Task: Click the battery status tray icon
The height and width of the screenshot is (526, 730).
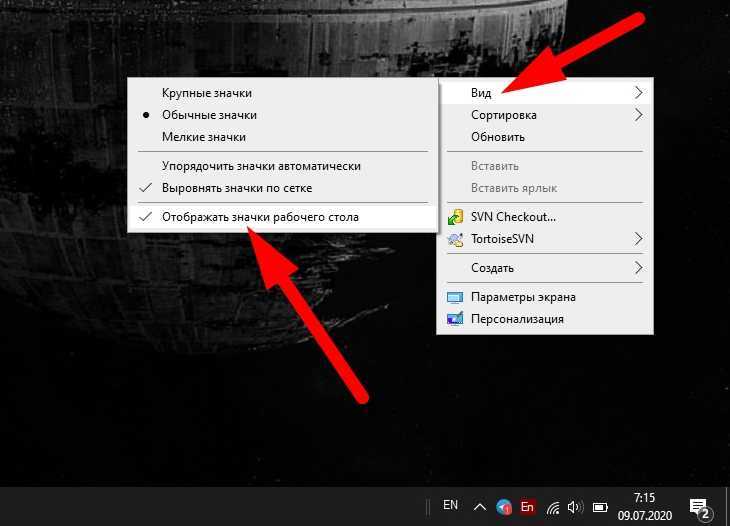Action: tap(600, 507)
